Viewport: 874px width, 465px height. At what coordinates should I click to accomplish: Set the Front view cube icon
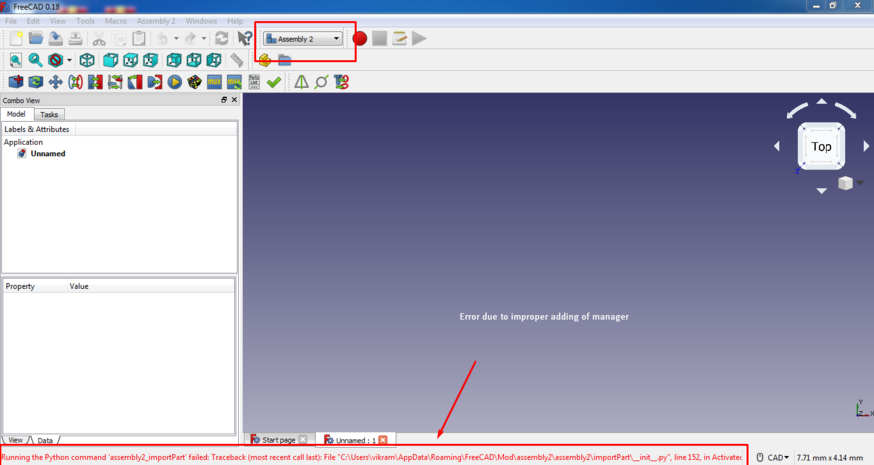(x=110, y=60)
